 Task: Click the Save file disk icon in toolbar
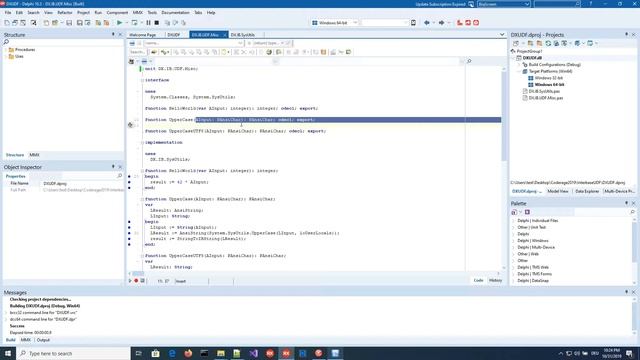[69, 23]
